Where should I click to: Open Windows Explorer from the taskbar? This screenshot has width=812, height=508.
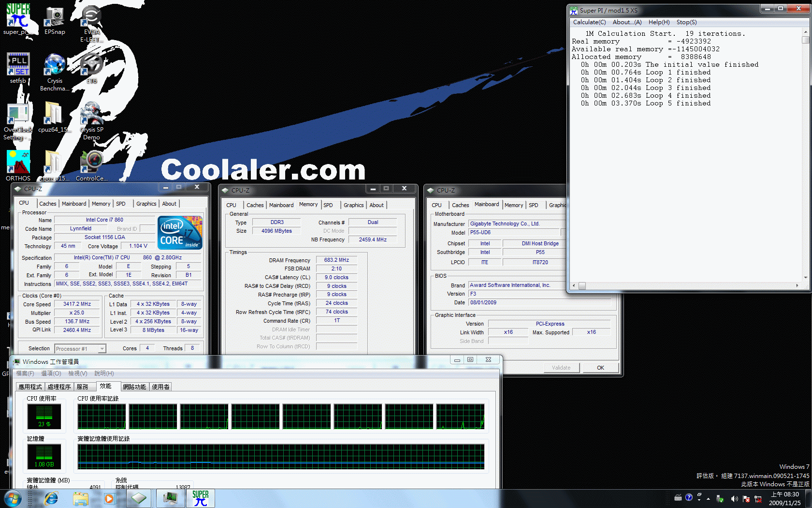point(81,498)
